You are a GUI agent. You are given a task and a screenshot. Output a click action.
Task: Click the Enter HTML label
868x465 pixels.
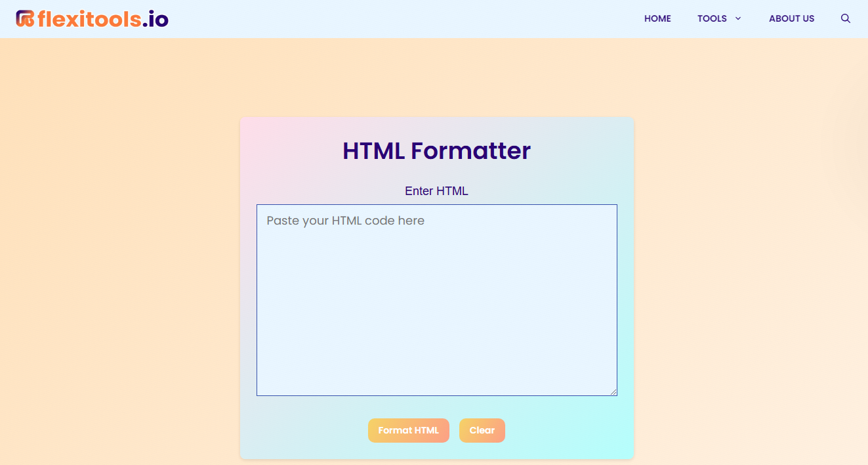437,191
